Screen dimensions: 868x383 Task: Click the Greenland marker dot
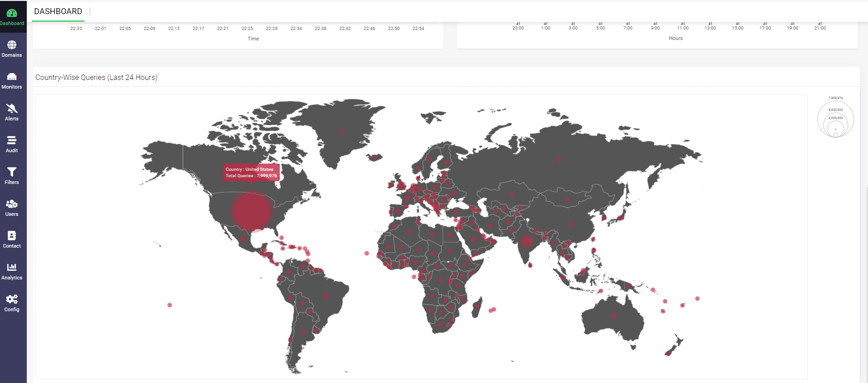pos(342,132)
